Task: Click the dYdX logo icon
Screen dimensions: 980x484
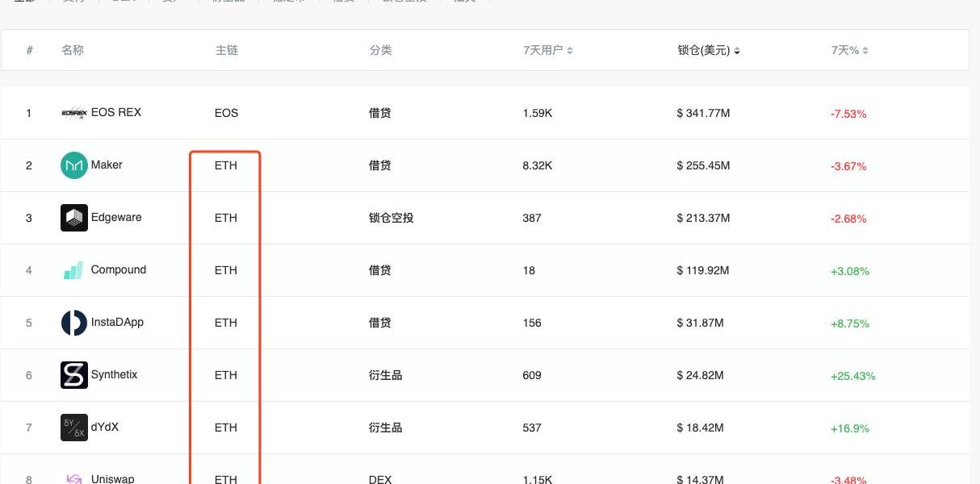Action: point(74,428)
